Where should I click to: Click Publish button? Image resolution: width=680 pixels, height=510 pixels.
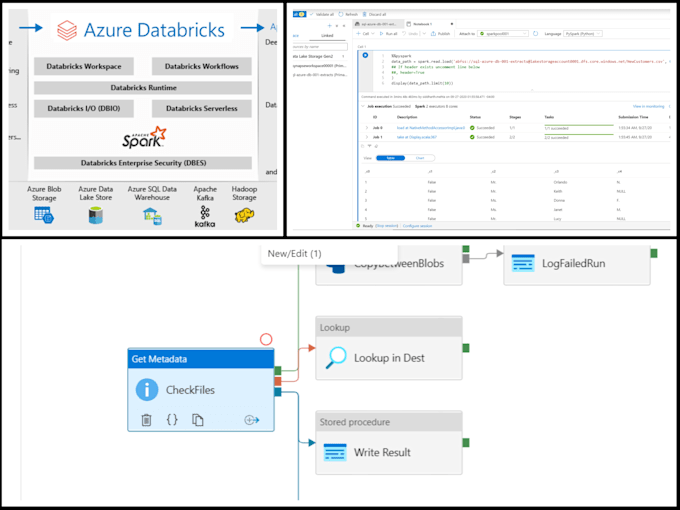point(440,33)
